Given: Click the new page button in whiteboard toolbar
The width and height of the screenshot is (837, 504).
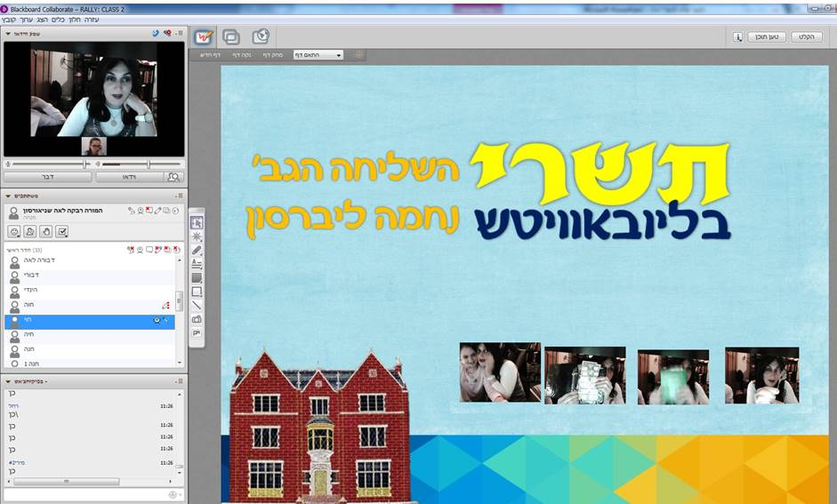Looking at the screenshot, I should [210, 55].
